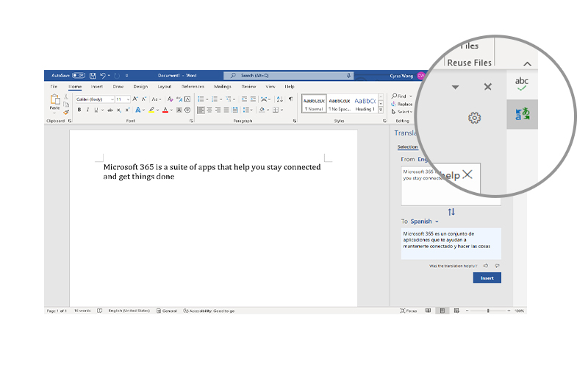
Task: Center the paragraph text
Action: pyautogui.click(x=209, y=110)
